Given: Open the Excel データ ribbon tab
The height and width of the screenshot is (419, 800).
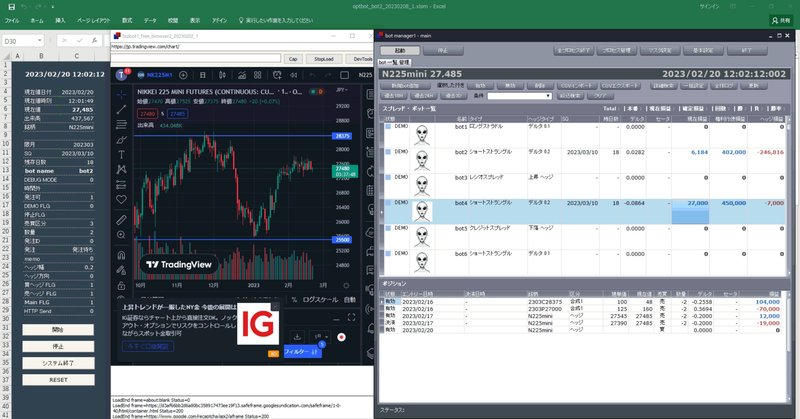Looking at the screenshot, I should click(x=150, y=20).
